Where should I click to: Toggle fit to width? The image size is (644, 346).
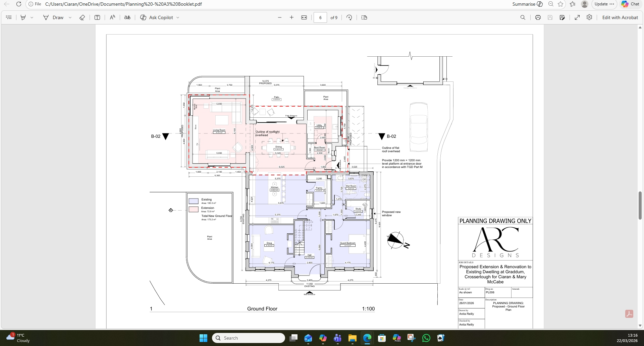click(304, 17)
